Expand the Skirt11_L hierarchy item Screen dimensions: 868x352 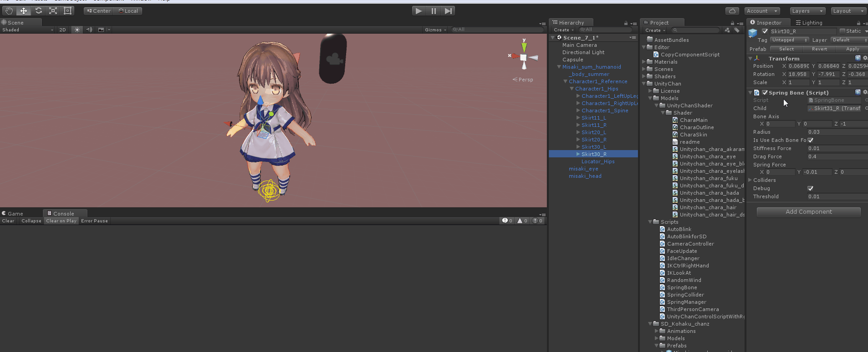point(578,118)
